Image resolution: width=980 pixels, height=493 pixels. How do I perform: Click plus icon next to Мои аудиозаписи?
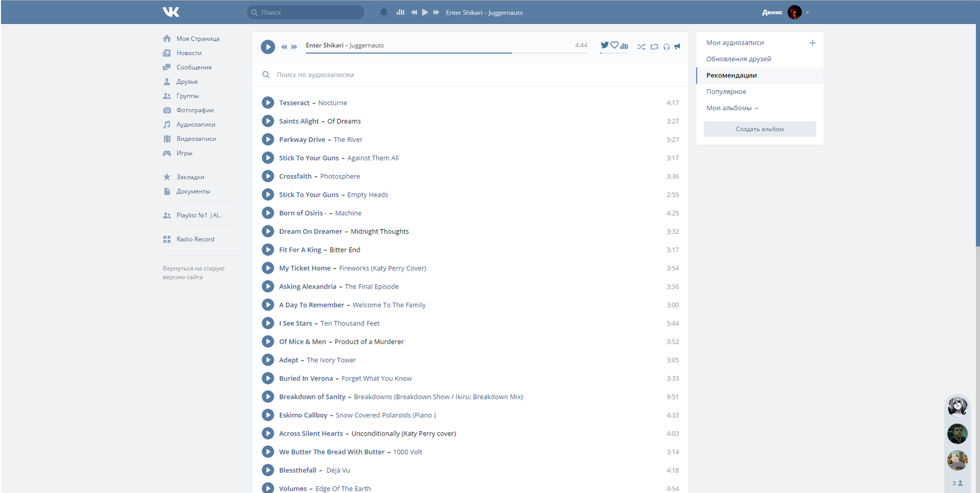point(812,43)
